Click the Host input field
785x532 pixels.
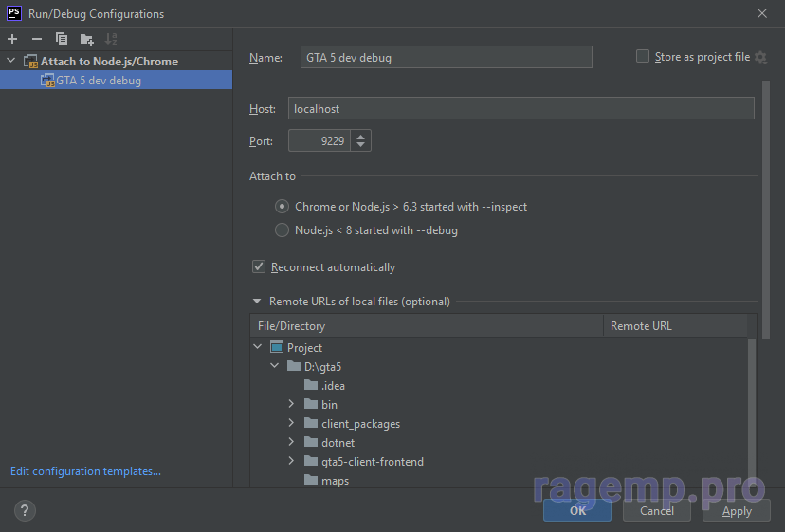pos(521,109)
